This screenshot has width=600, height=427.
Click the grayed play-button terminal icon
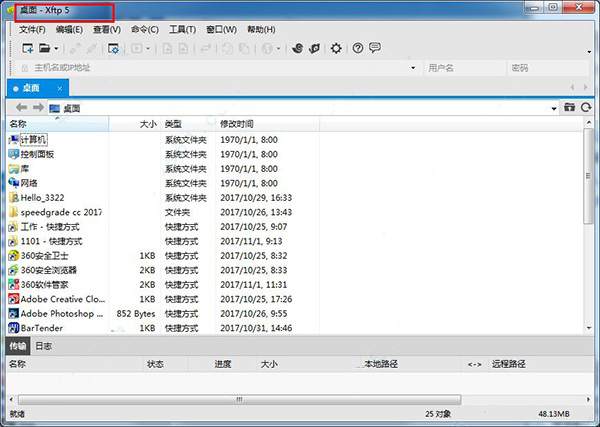(x=137, y=48)
